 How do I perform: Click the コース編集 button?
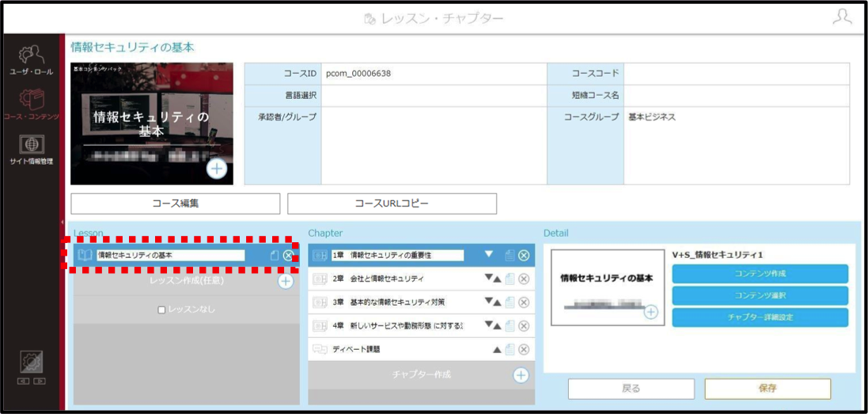pos(176,203)
